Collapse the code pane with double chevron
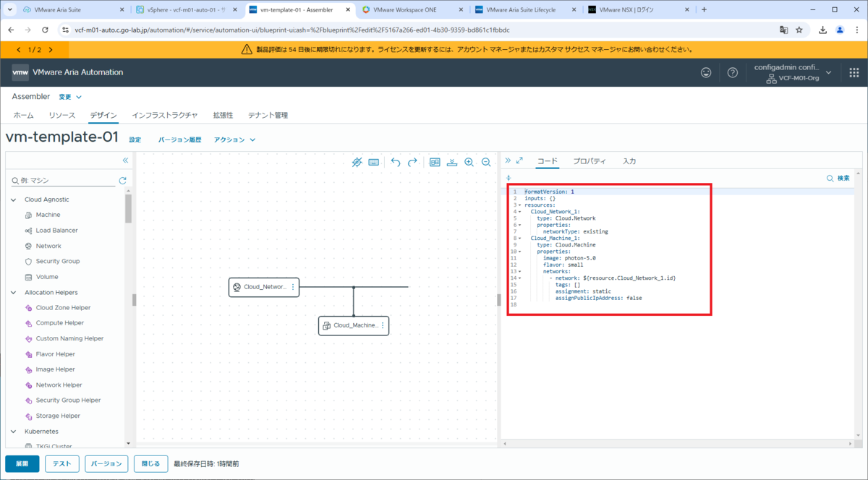The width and height of the screenshot is (868, 480). (x=508, y=160)
